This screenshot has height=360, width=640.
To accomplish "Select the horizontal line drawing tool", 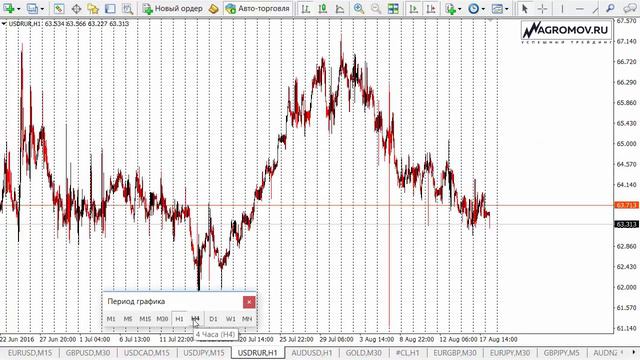I will pyautogui.click(x=580, y=8).
